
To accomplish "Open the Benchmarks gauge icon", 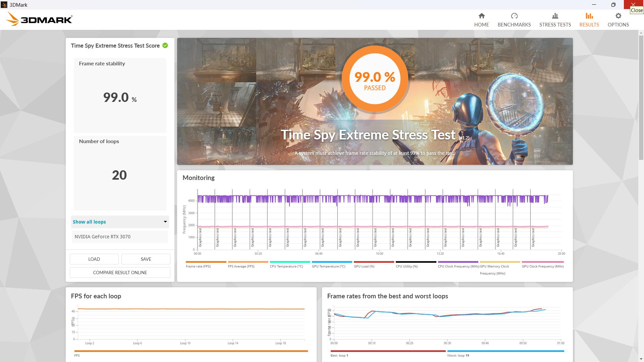I will (x=514, y=16).
